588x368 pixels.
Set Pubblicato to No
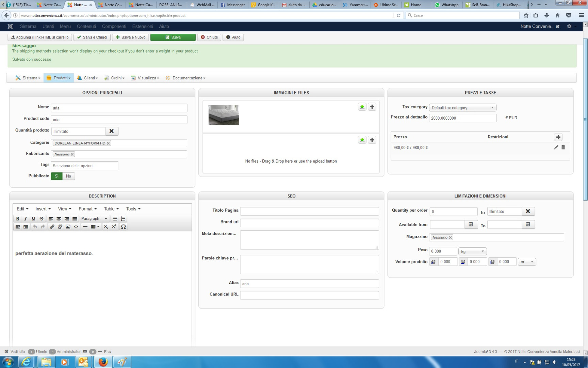pyautogui.click(x=69, y=176)
